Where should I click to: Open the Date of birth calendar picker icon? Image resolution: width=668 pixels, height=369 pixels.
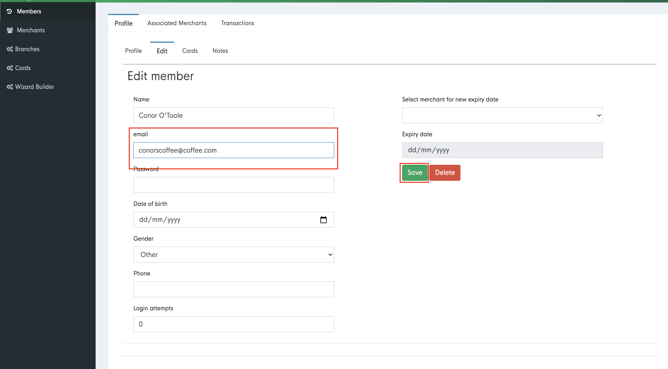tap(323, 220)
